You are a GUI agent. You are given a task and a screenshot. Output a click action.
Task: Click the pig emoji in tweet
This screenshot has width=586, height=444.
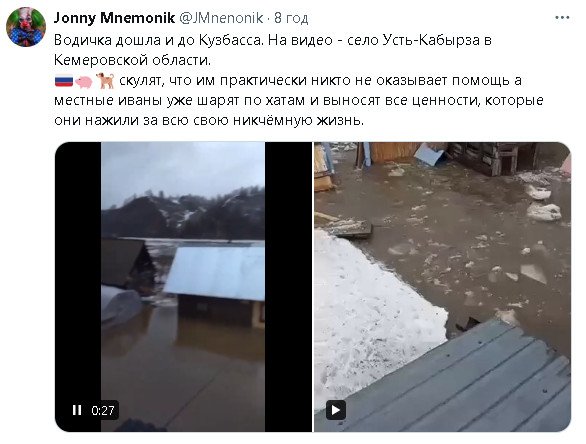pos(84,81)
